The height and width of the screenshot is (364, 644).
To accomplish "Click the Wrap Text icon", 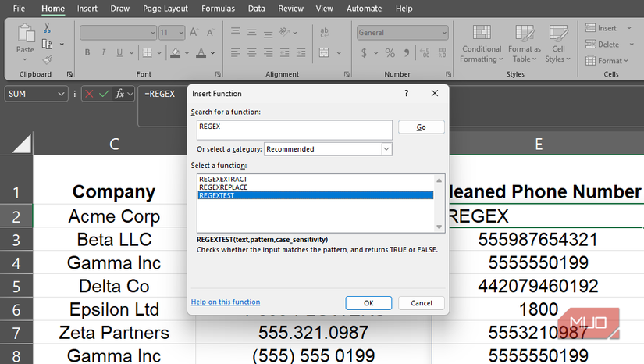I will [x=325, y=33].
